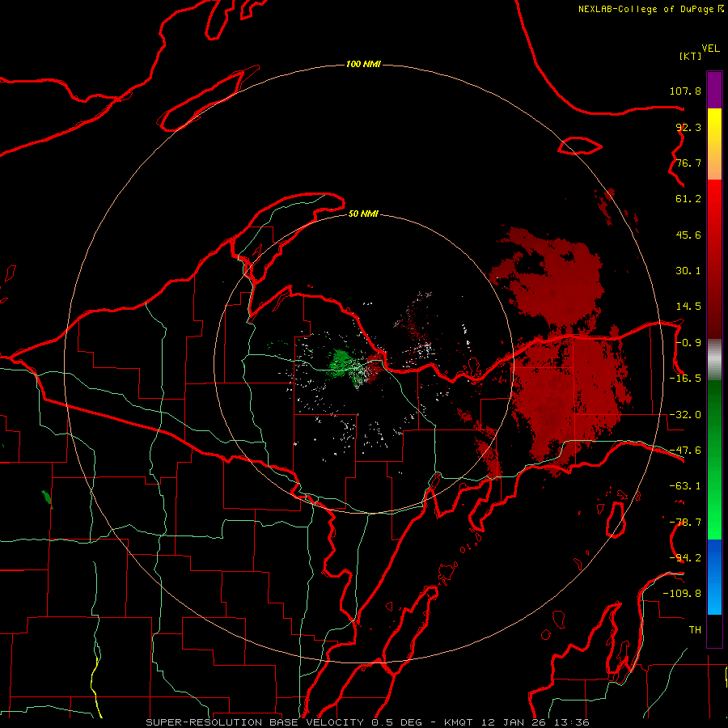
Task: Click the [KT] units label
Action: tap(690, 56)
